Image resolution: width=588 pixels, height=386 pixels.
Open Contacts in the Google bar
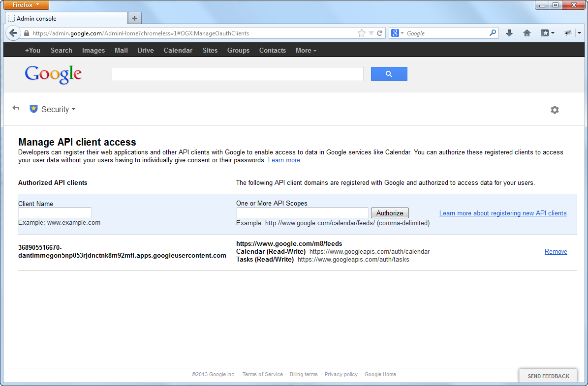pyautogui.click(x=272, y=50)
